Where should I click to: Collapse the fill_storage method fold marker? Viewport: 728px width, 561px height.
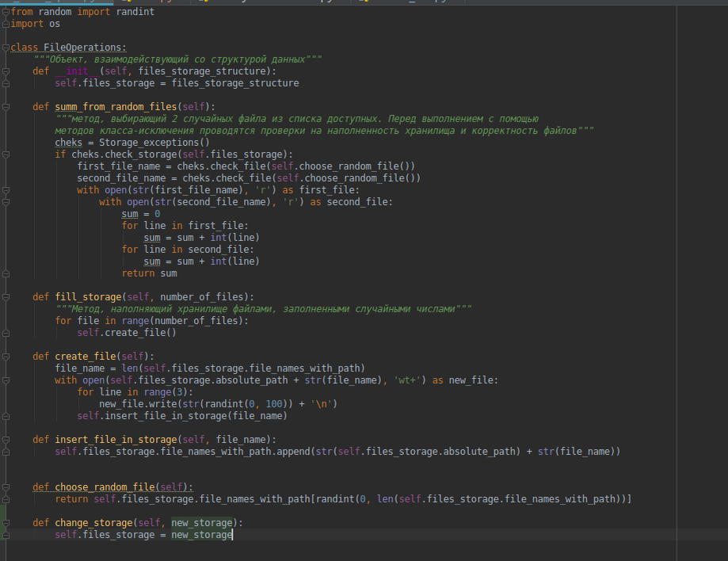click(x=6, y=297)
